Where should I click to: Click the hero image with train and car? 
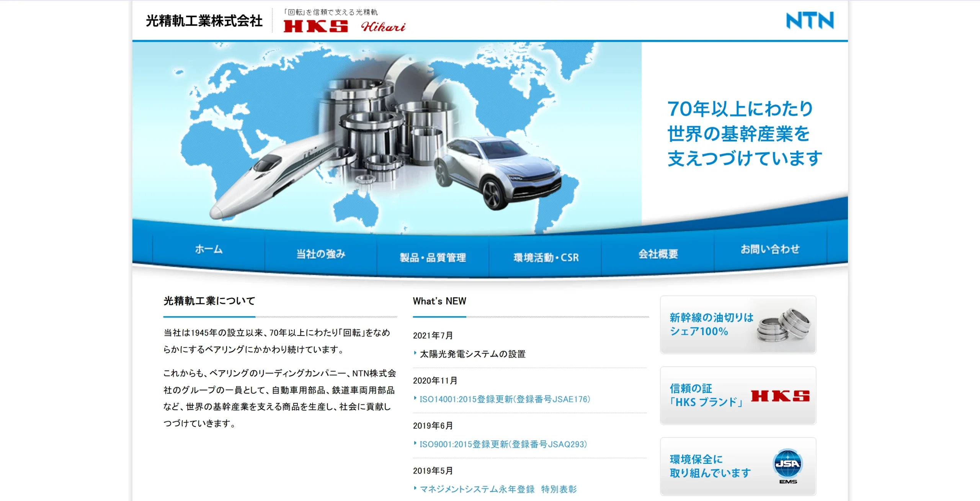click(x=387, y=138)
